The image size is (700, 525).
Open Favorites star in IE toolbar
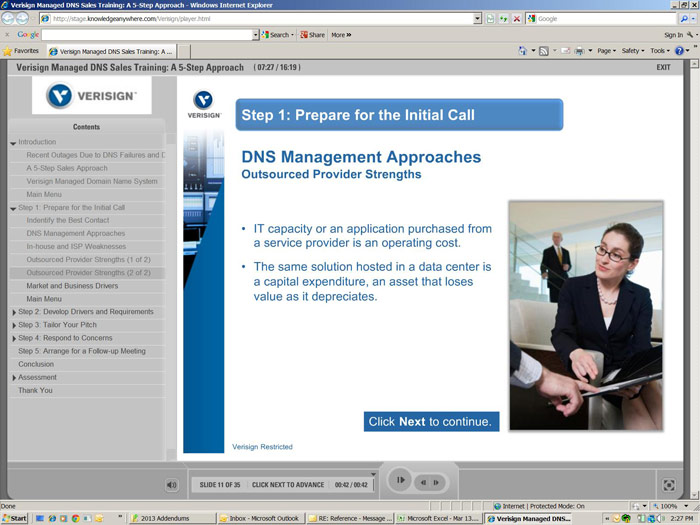coord(21,50)
